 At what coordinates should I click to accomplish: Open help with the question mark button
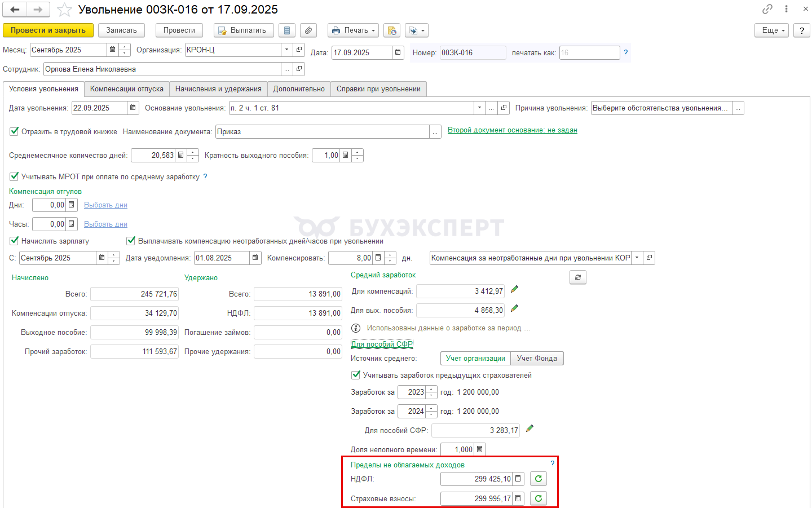tap(801, 30)
